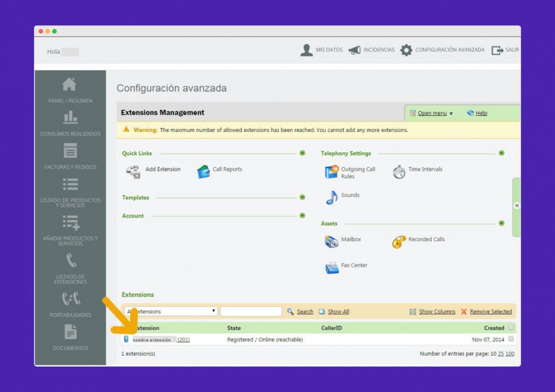The width and height of the screenshot is (555, 392).
Task: Click the Mailbox icon
Action: coord(331,242)
